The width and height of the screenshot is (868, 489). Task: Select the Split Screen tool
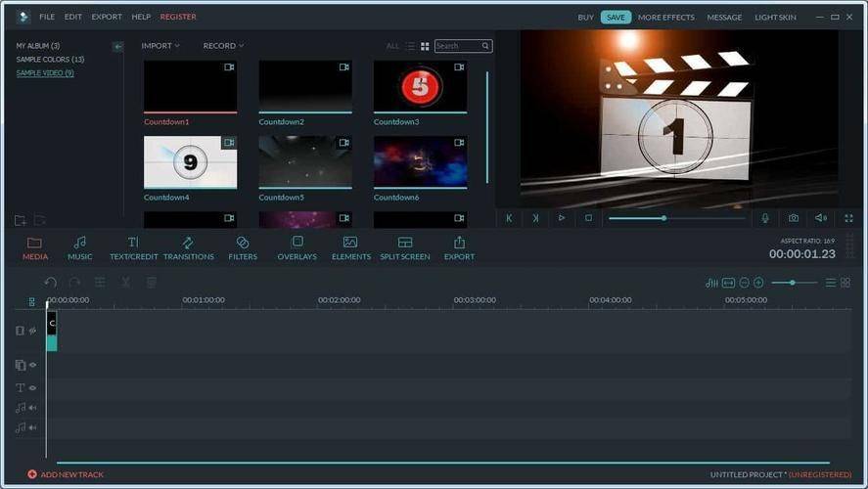405,248
